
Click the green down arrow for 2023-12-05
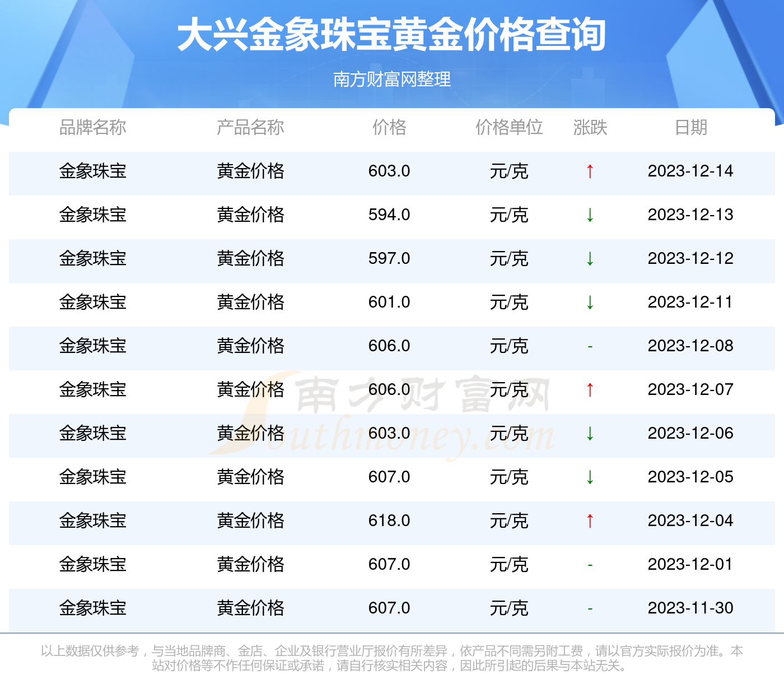click(590, 477)
